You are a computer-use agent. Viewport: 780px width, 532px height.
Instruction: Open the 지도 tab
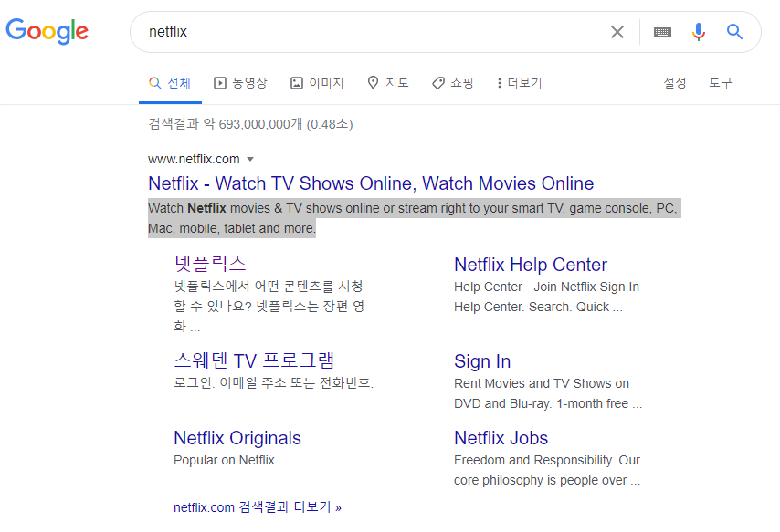[388, 83]
